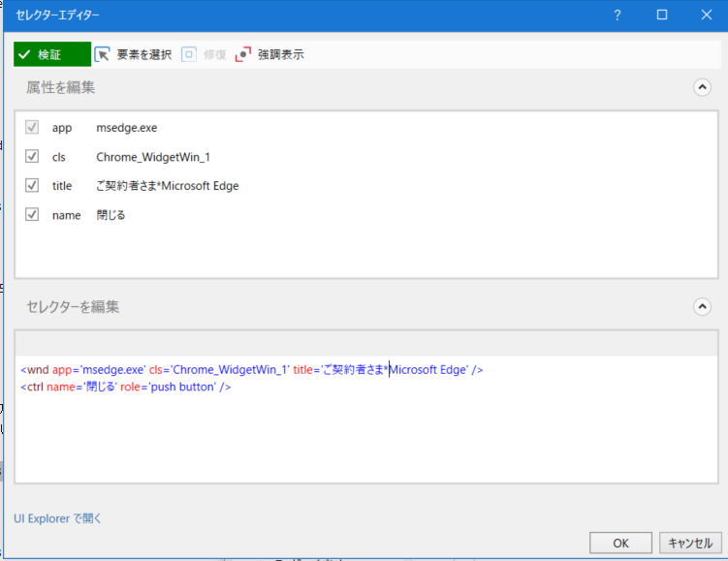
Task: Select the ご契約者さま*Microsoft Edge title value
Action: [x=168, y=186]
